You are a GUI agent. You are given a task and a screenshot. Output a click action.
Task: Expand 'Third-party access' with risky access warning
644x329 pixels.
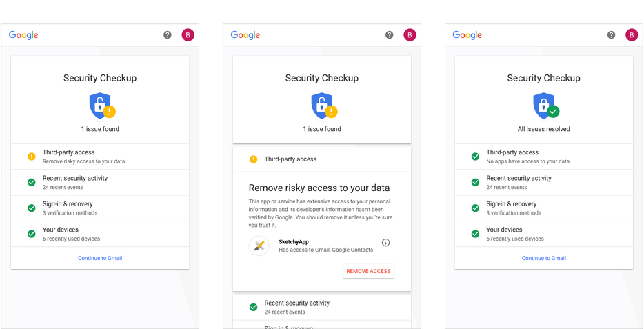[100, 157]
